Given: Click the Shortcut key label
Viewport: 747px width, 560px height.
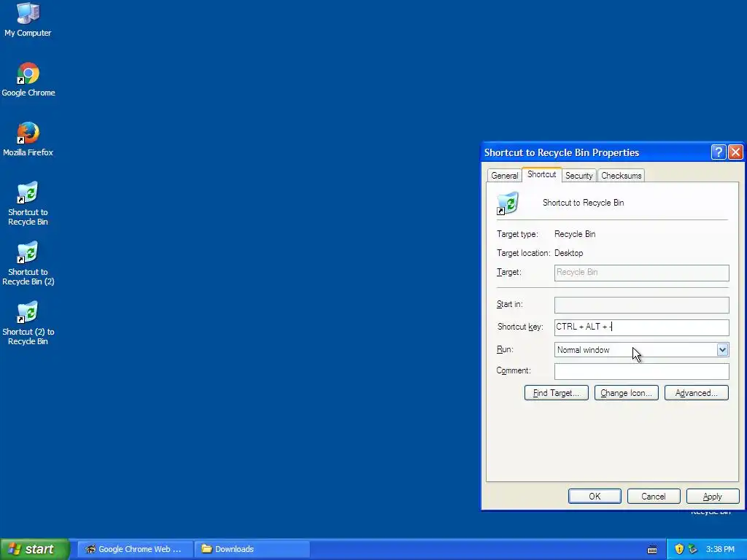Looking at the screenshot, I should point(520,327).
